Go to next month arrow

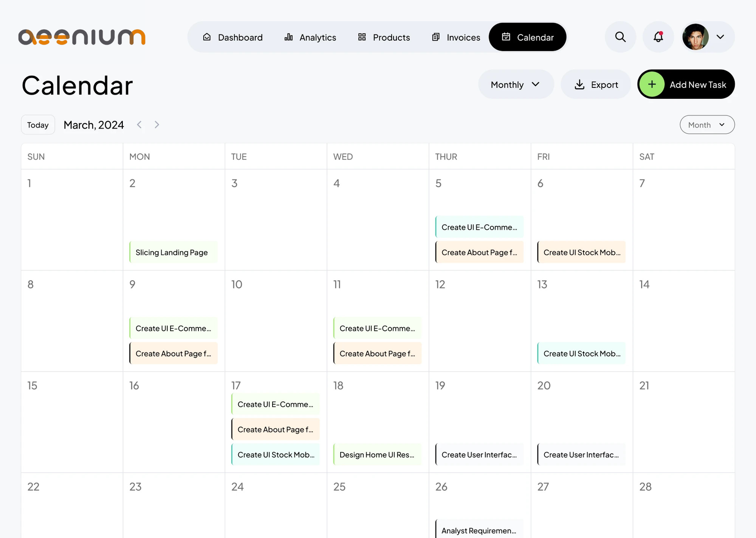(157, 125)
